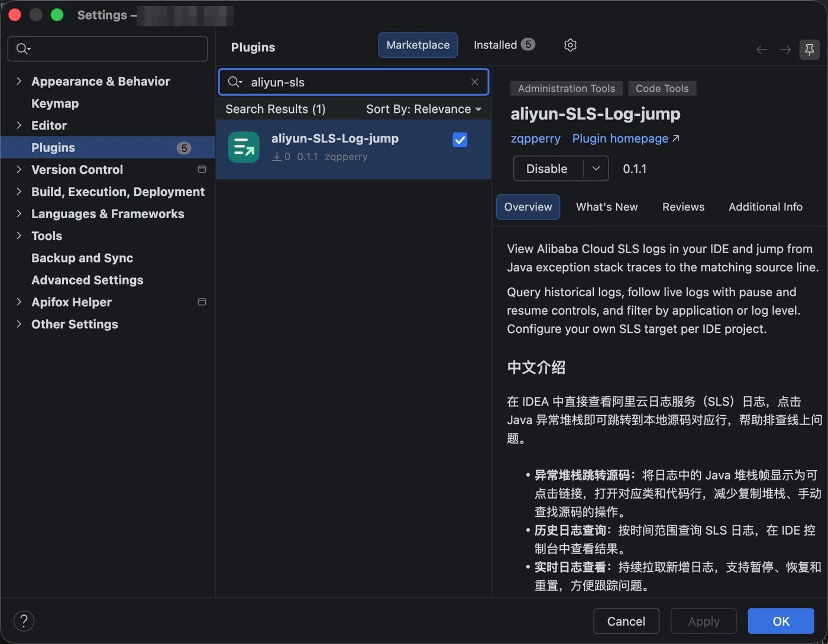Expand the Tools settings node

19,236
